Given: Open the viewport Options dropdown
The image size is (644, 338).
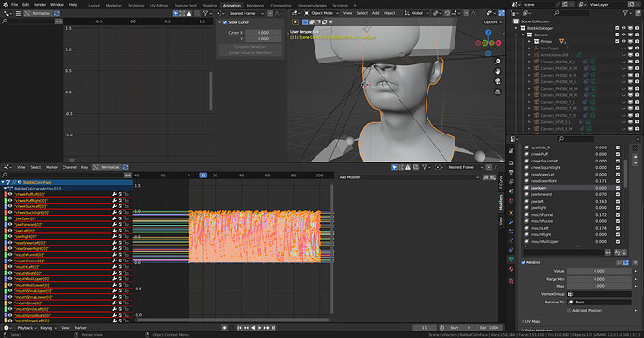Looking at the screenshot, I should (493, 22).
